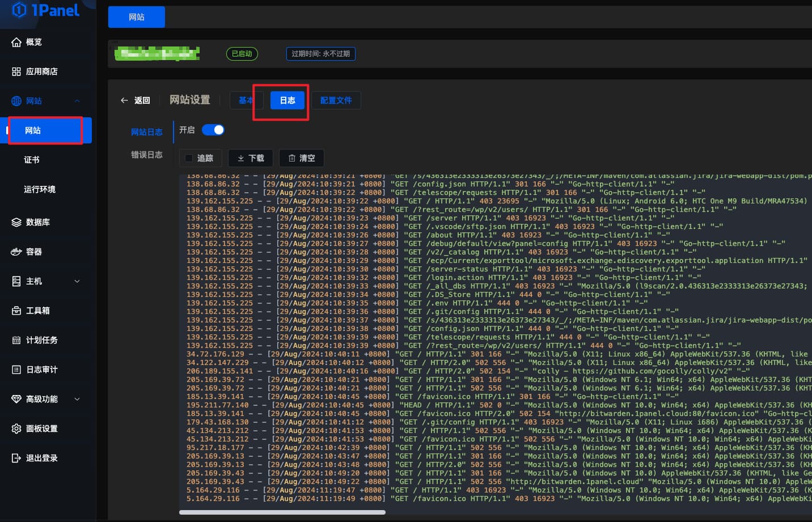Screen dimensions: 812x522
Task: Click log line for 195.211.77.140
Action: [x=499, y=405]
